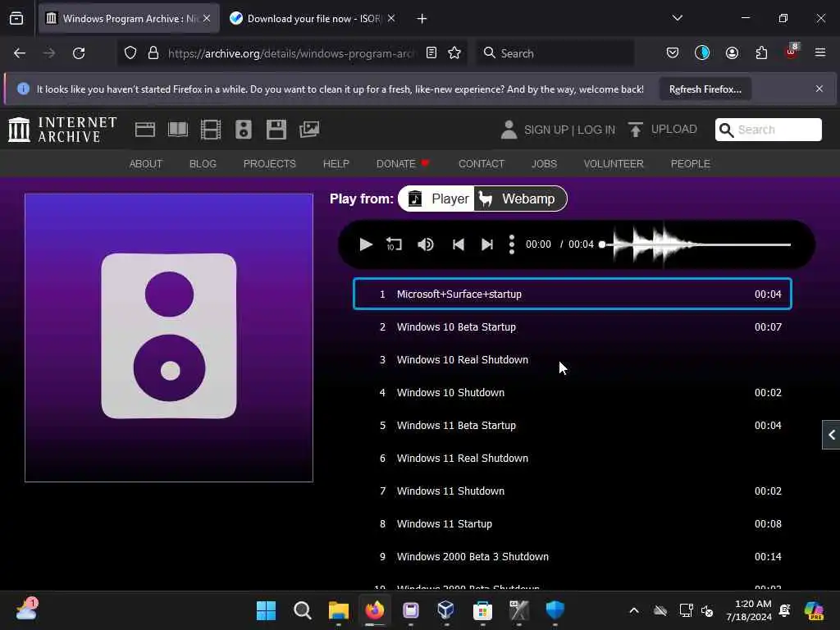Image resolution: width=840 pixels, height=630 pixels.
Task: Open the PEOPLE menu item
Action: (691, 164)
